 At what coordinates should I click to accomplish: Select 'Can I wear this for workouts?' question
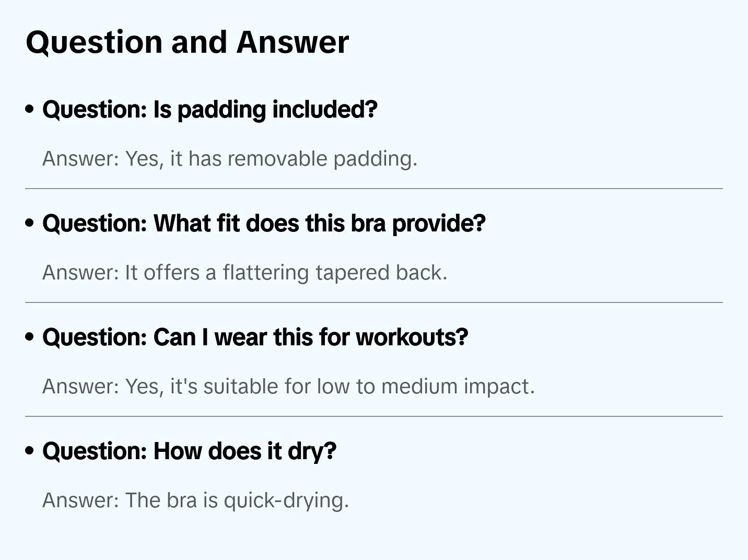click(x=255, y=337)
